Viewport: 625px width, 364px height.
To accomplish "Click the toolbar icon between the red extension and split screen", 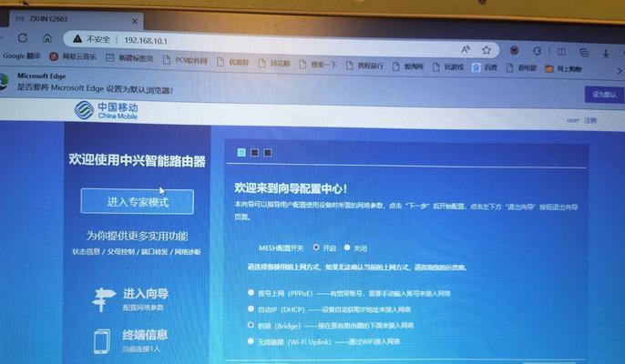I will (537, 51).
